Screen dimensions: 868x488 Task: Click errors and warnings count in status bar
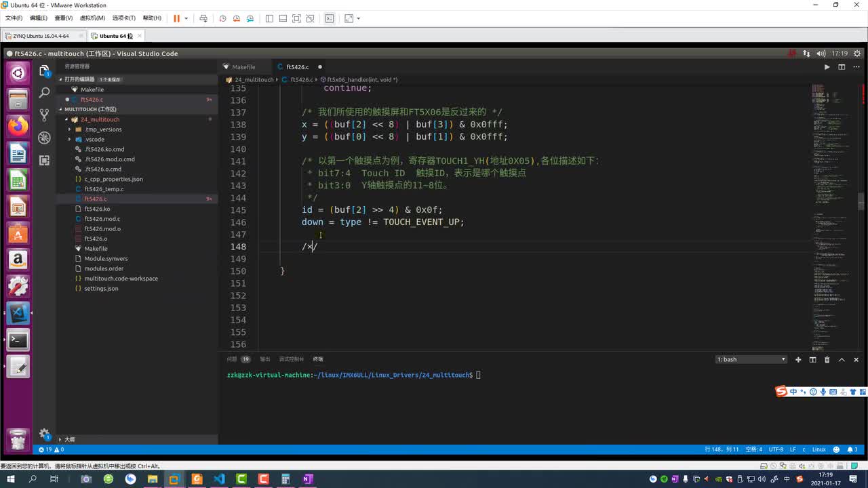[52, 449]
